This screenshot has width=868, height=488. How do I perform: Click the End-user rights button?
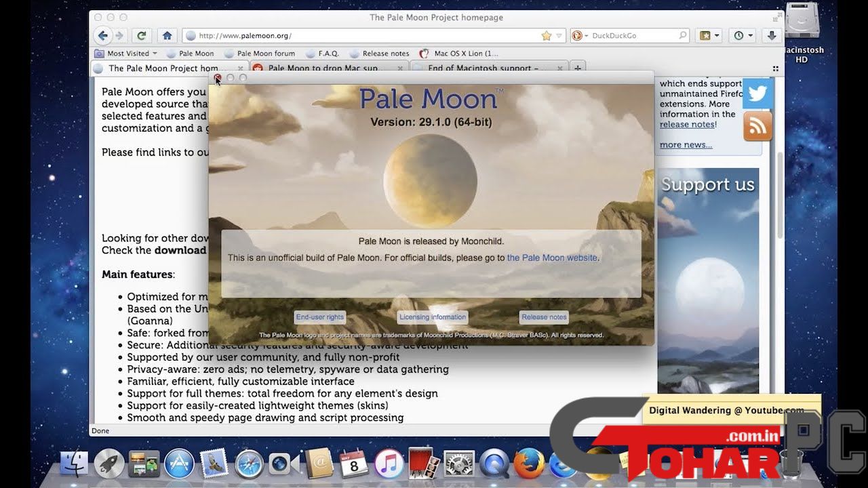click(x=320, y=317)
